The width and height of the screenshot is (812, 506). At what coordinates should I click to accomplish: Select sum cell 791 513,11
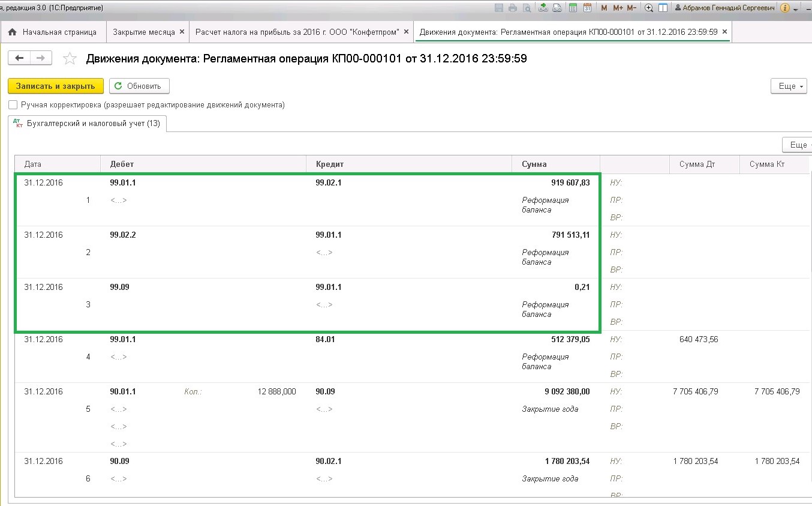pos(570,235)
